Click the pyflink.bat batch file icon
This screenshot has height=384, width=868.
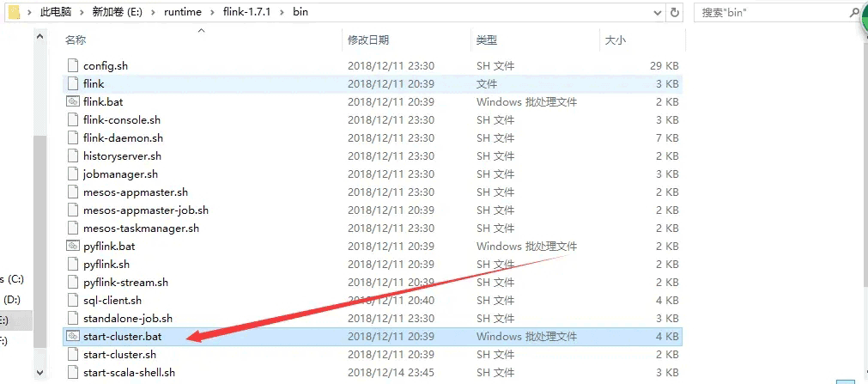(x=73, y=246)
